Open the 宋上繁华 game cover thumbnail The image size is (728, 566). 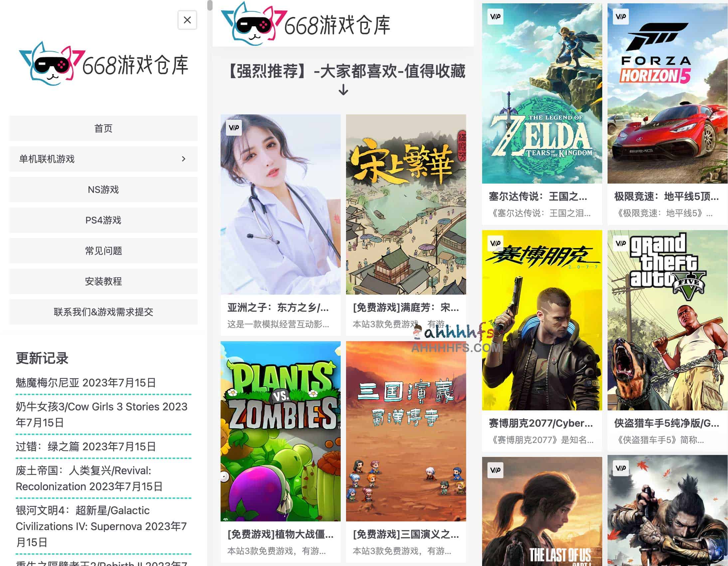click(x=406, y=205)
